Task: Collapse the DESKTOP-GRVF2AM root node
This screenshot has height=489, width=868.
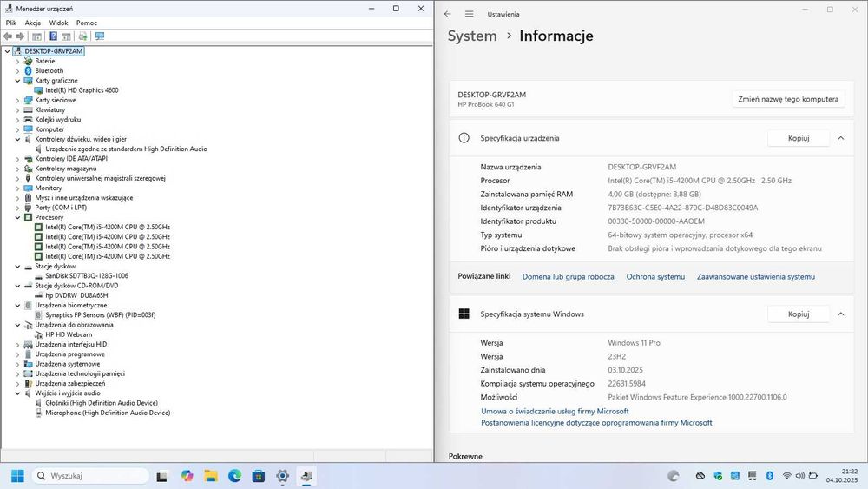Action: click(7, 51)
